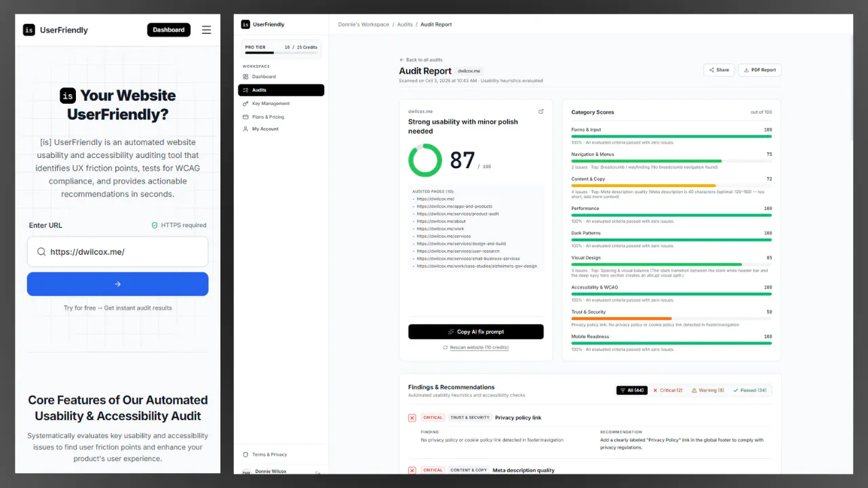The width and height of the screenshot is (868, 488).
Task: Click the HTTPS required shield icon
Action: point(155,225)
